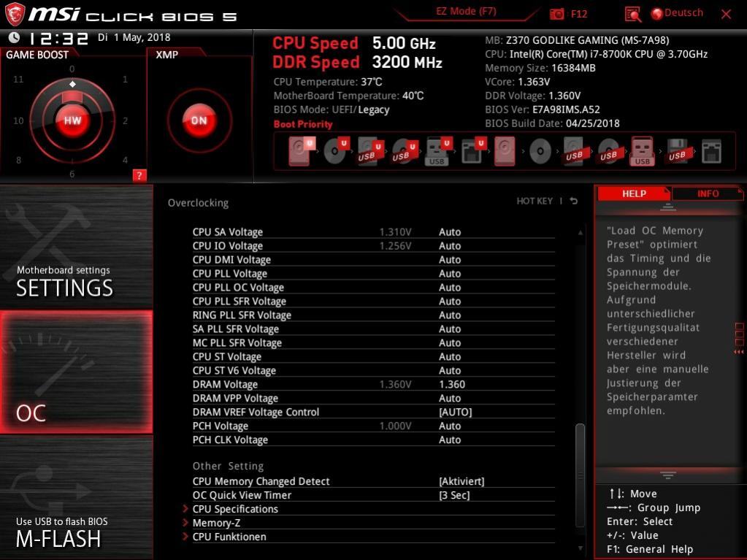Select the PCH CLK Voltage row
Viewport: 747px width, 560px height.
[374, 440]
